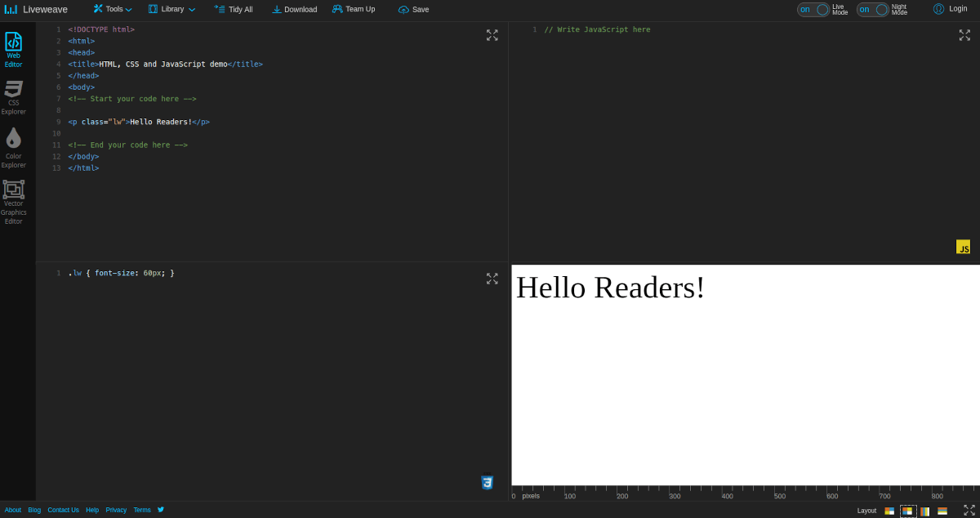Open the Contact Us footer link
This screenshot has height=518, width=980.
64,510
